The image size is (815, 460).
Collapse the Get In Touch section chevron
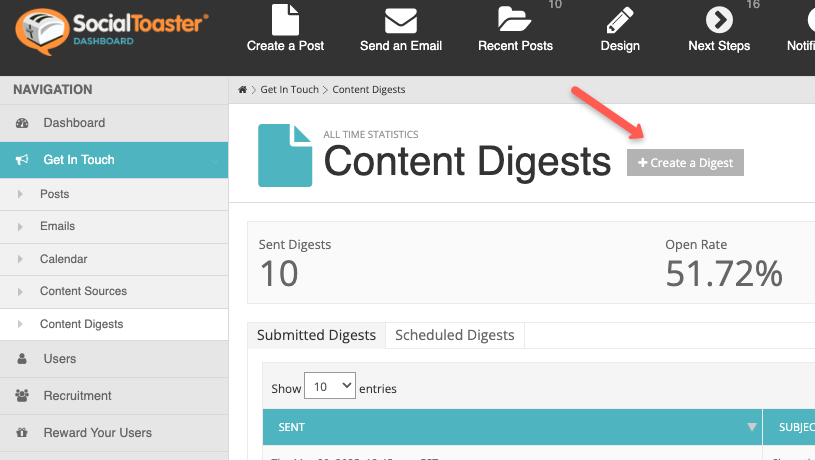[x=215, y=161]
